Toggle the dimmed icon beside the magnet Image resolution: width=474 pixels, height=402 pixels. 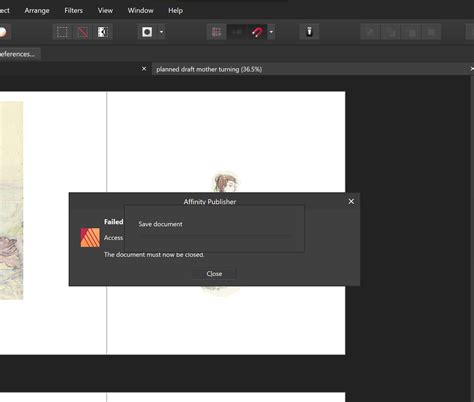tap(237, 32)
